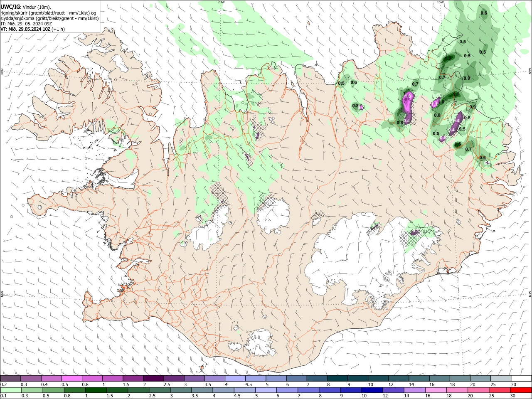532x399 pixels.
Task: Click the 'slydda/snjókoma' line in the header box
Action: pos(50,18)
